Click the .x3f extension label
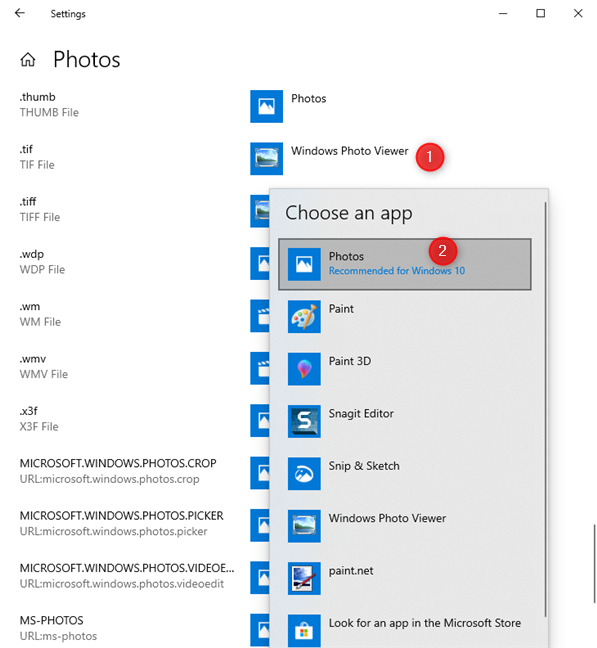The width and height of the screenshot is (597, 648). (x=28, y=411)
